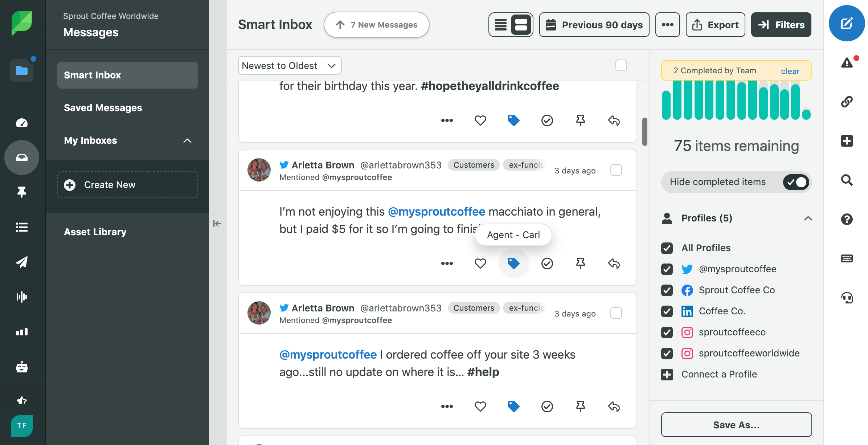The height and width of the screenshot is (445, 868).
Task: Click the Export button
Action: pos(715,25)
